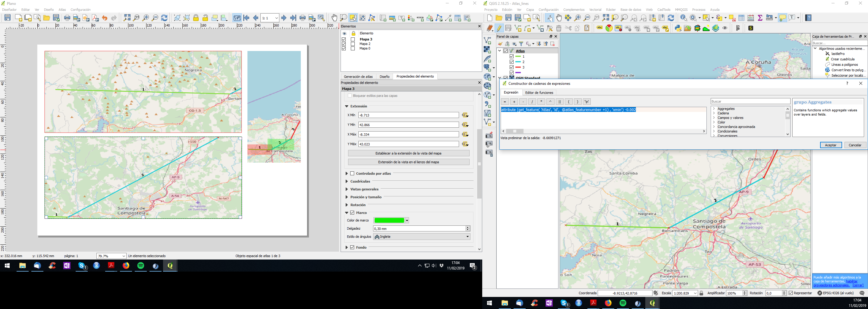Open Estilo de ángulos Inglete dropdown
This screenshot has width=868, height=309.
422,237
